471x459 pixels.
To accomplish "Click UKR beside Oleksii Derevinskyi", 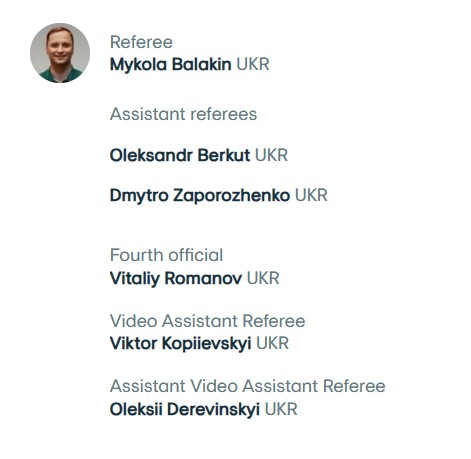I will pyautogui.click(x=281, y=409).
